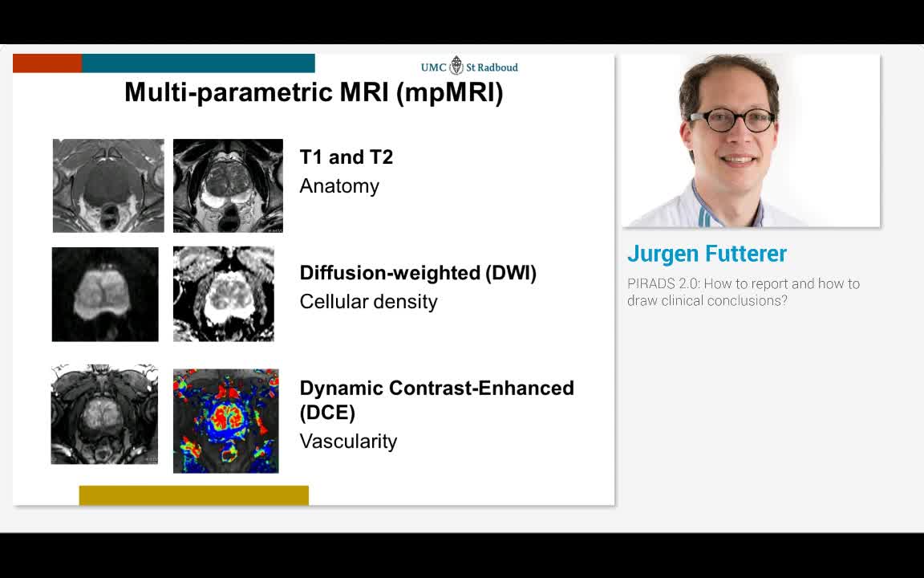Click the T1 MRI anatomy image
This screenshot has width=924, height=578.
click(x=108, y=185)
